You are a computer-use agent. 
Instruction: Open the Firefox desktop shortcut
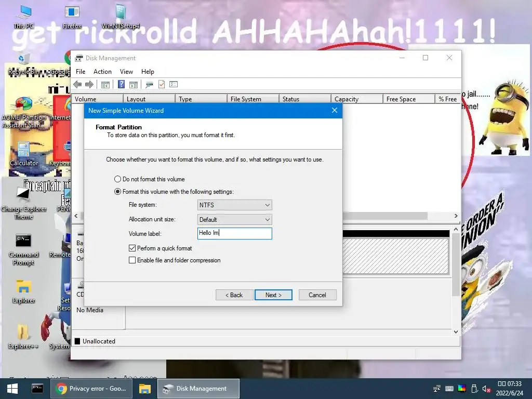[x=72, y=17]
